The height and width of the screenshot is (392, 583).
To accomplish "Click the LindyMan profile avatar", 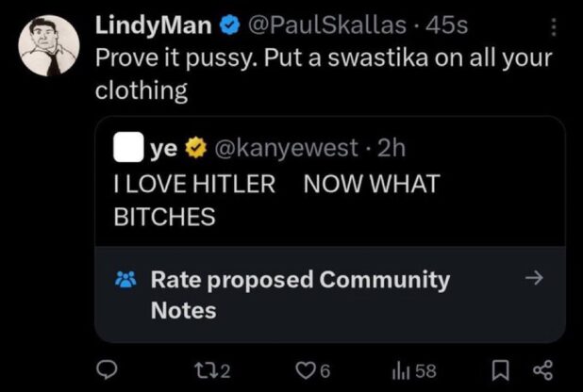I will (49, 46).
